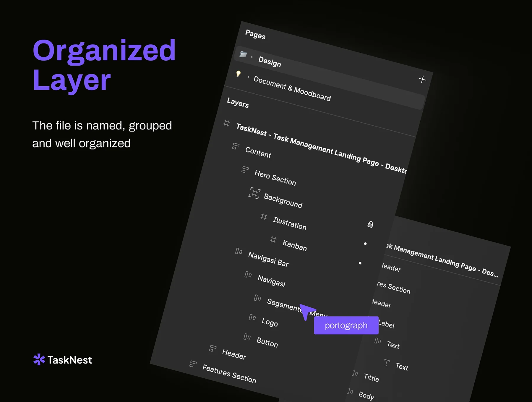
Task: Select the Navigasi layer
Action: tap(271, 281)
